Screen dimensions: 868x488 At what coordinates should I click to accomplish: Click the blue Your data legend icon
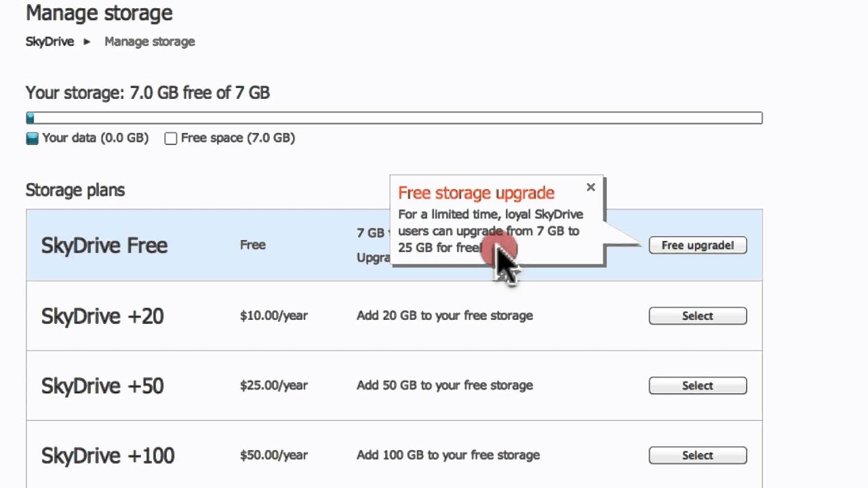pyautogui.click(x=32, y=138)
